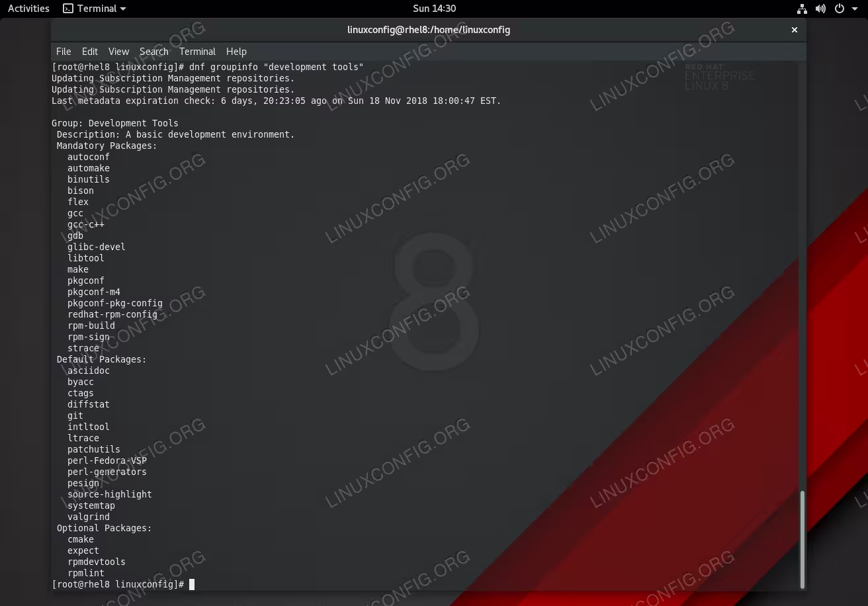Click the 'cmake' package name
Image resolution: width=868 pixels, height=606 pixels.
(81, 539)
